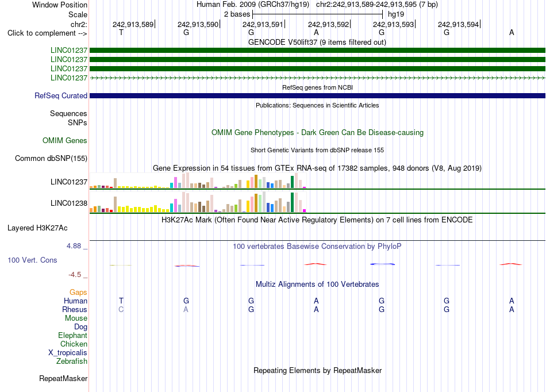Select the Window Position label
Viewport: 546px width, 392px height.
(60, 5)
